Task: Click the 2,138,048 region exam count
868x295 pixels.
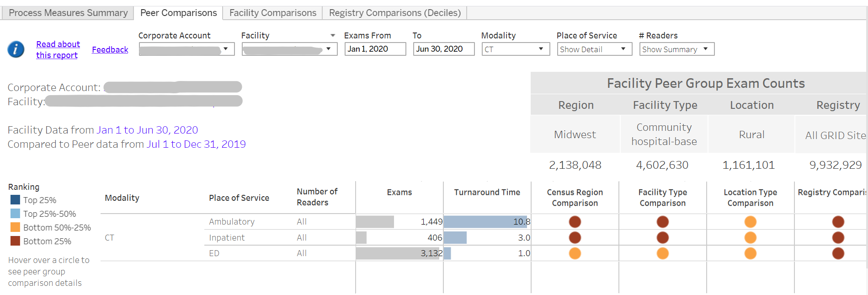Action: click(x=575, y=165)
